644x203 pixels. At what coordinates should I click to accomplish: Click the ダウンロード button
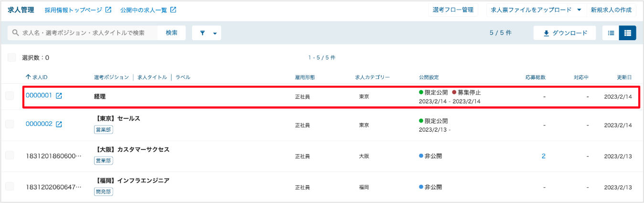(x=565, y=33)
